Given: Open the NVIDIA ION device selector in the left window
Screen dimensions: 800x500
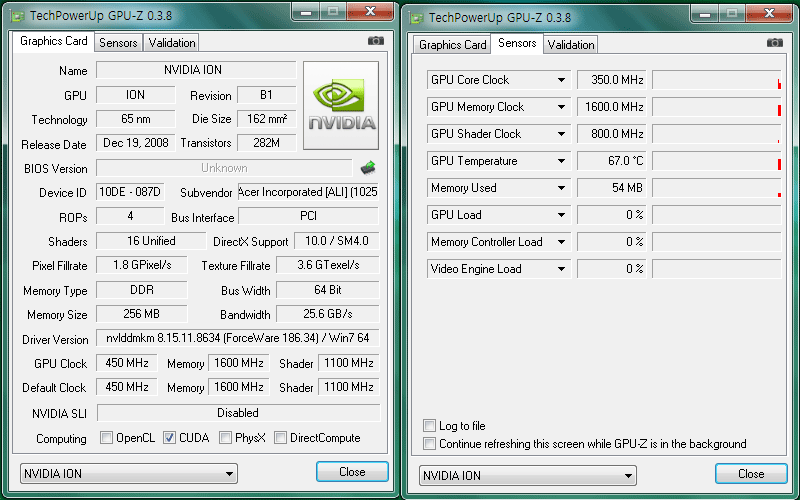Looking at the screenshot, I should click(x=129, y=474).
